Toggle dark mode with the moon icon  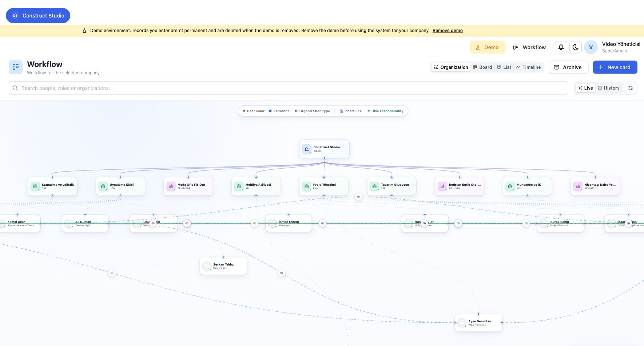click(x=576, y=47)
